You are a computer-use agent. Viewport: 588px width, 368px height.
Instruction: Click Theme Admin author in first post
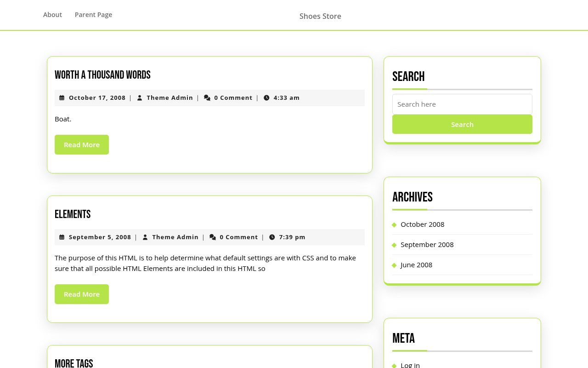tap(170, 98)
